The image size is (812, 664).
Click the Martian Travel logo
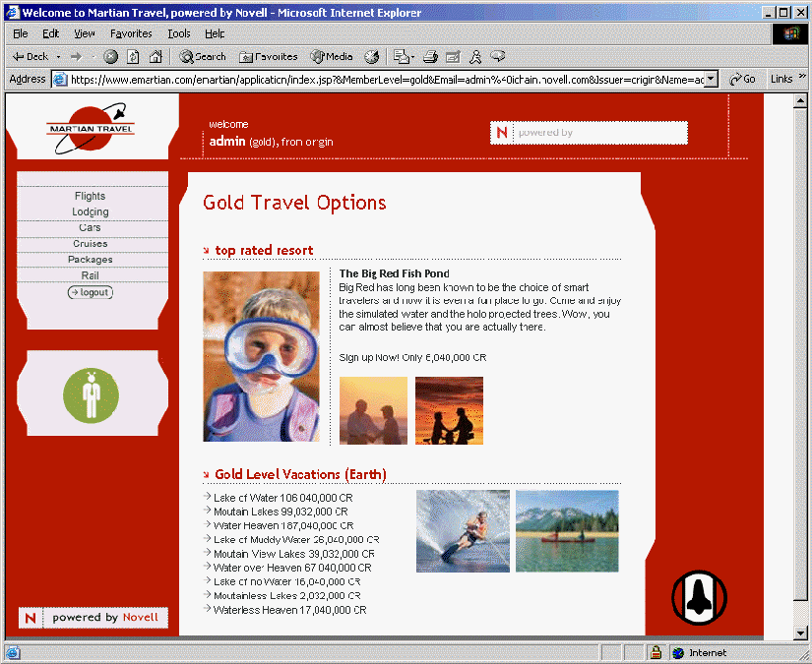pyautogui.click(x=91, y=127)
